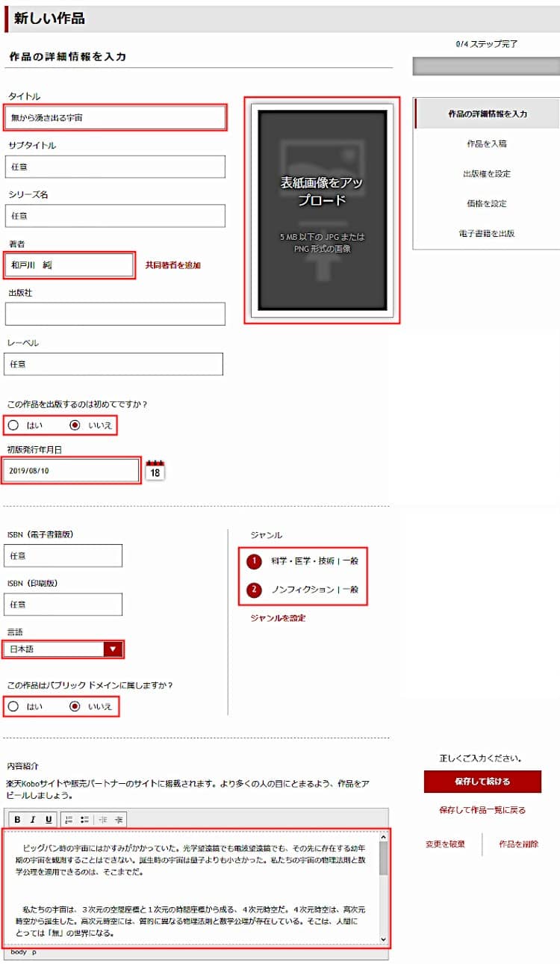Apply italic formatting in the editor
This screenshot has width=560, height=964.
(33, 819)
